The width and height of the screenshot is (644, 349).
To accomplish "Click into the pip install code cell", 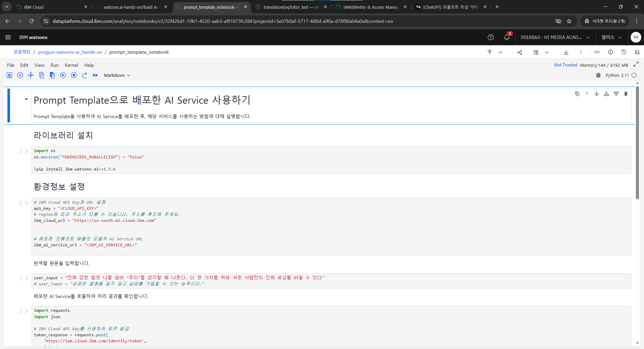I will [x=331, y=160].
